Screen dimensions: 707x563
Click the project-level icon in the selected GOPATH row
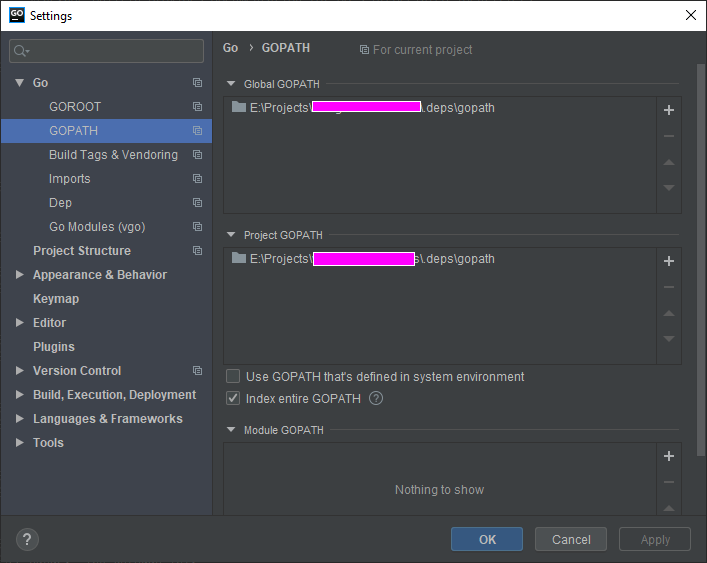tap(197, 131)
